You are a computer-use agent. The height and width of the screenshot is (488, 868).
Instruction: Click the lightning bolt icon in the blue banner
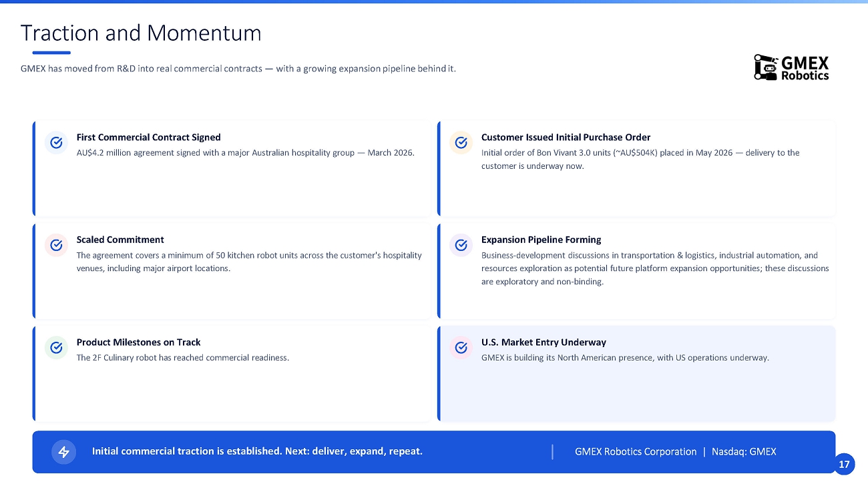64,452
